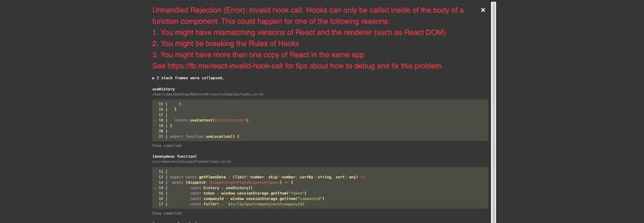Viewport: 644px width, 223px height.
Task: Click the triangle beside collapsed stack frames
Action: pos(154,78)
